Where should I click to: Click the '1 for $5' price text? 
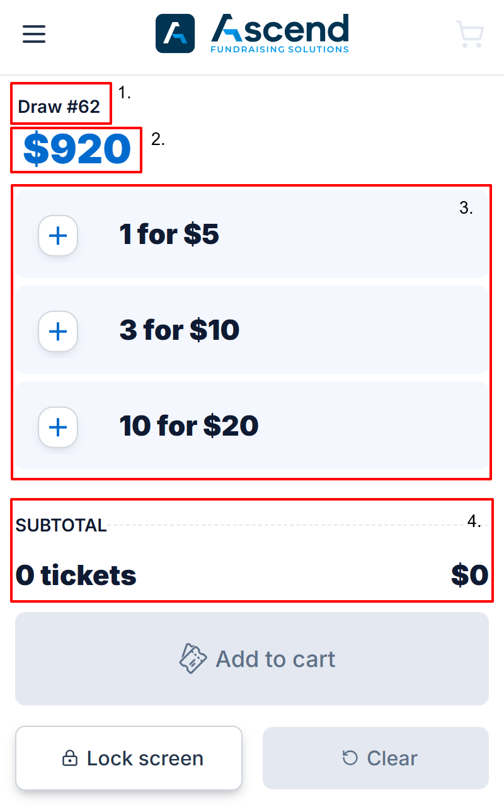[x=169, y=235]
